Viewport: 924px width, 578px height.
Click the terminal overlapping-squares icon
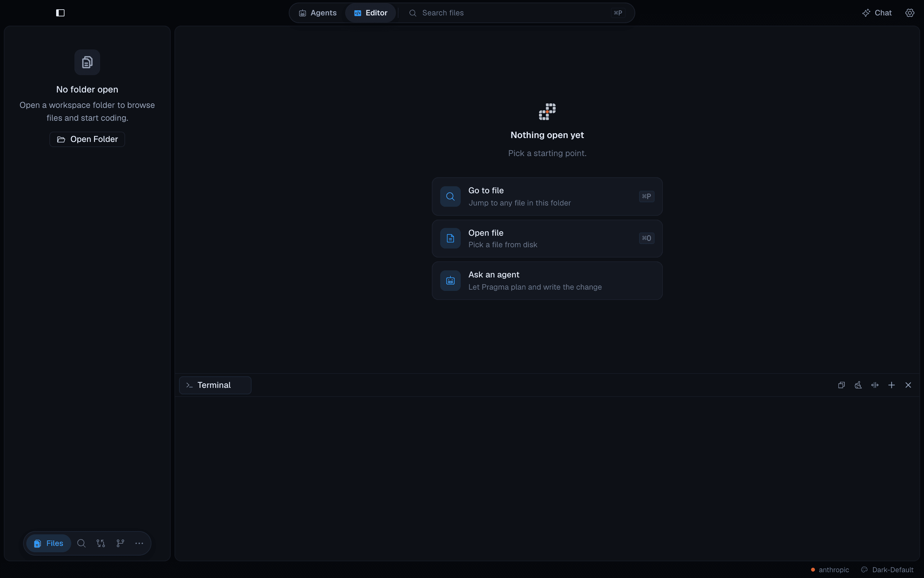point(841,385)
